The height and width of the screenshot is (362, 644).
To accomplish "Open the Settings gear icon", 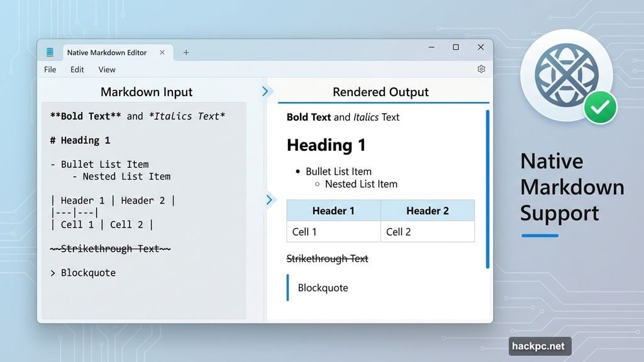I will 481,69.
